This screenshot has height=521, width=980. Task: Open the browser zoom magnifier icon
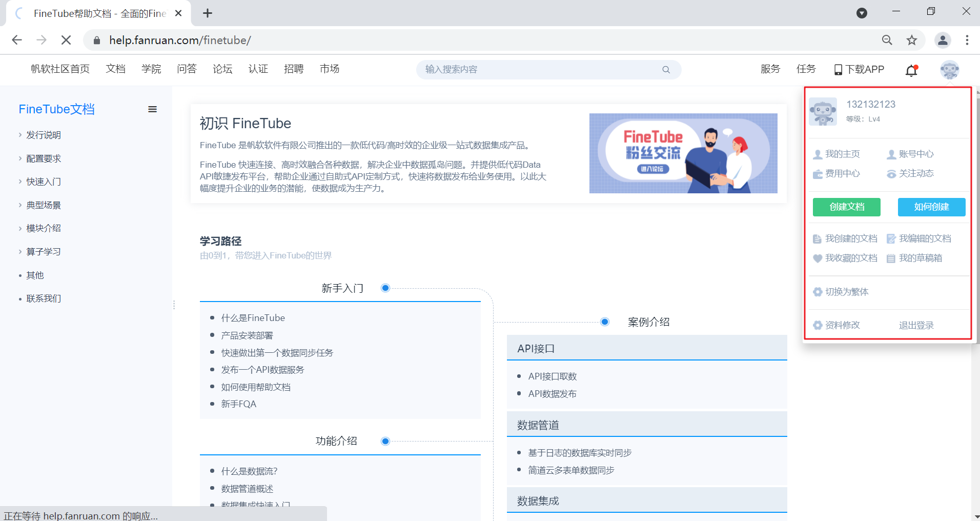pyautogui.click(x=887, y=40)
